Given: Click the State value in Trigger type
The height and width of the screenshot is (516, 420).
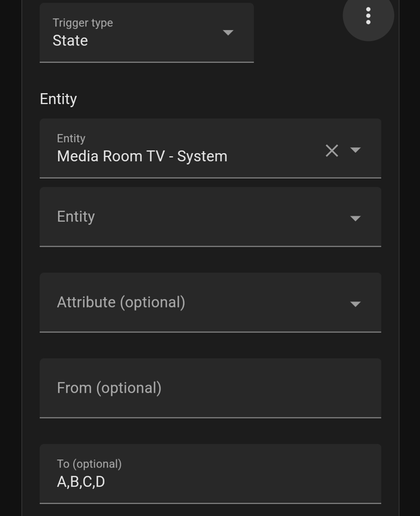Looking at the screenshot, I should click(70, 40).
